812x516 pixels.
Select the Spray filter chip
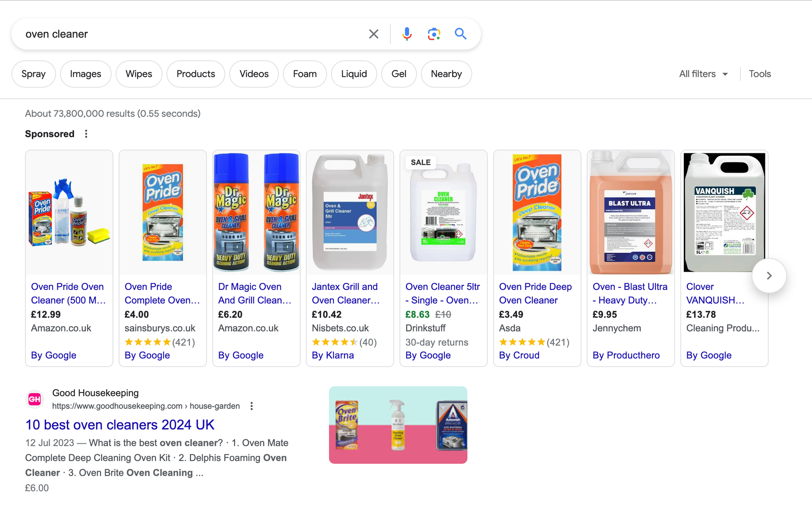click(33, 74)
